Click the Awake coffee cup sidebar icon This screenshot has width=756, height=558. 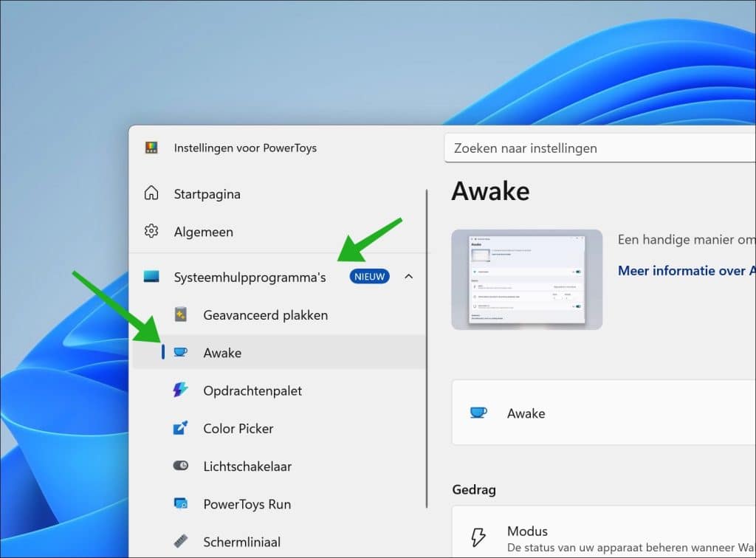tap(180, 352)
